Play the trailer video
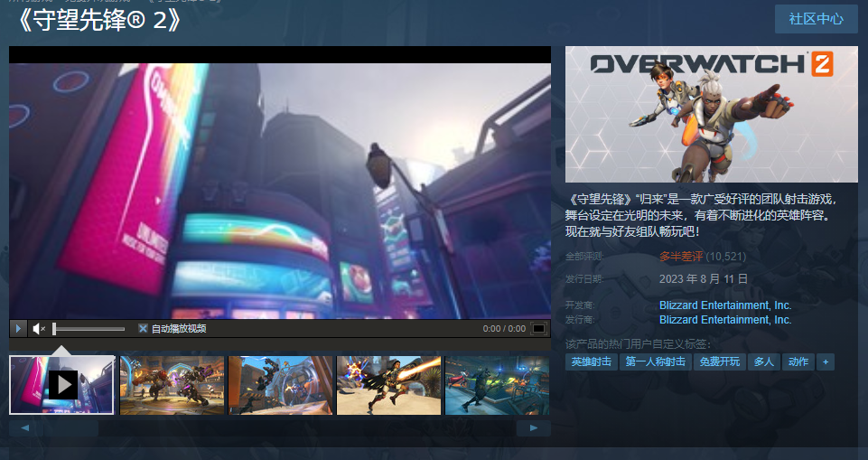 (18, 329)
